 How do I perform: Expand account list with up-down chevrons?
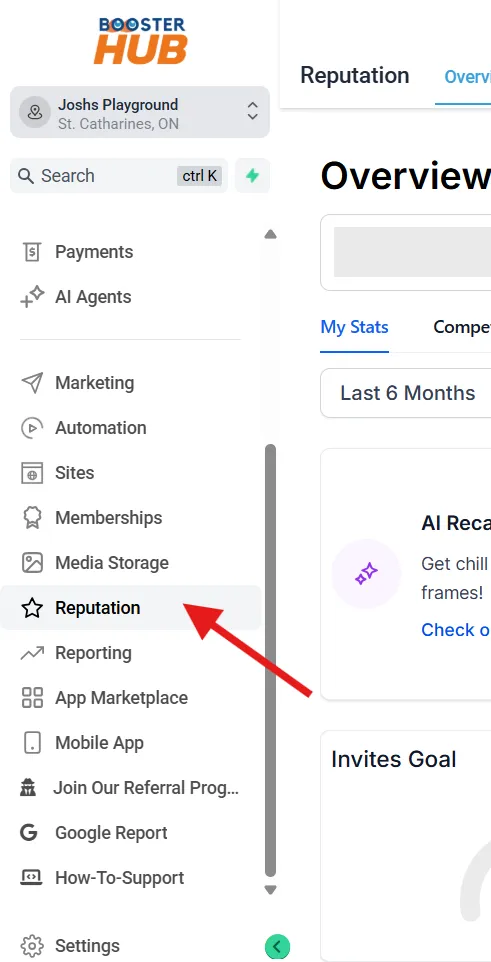252,112
